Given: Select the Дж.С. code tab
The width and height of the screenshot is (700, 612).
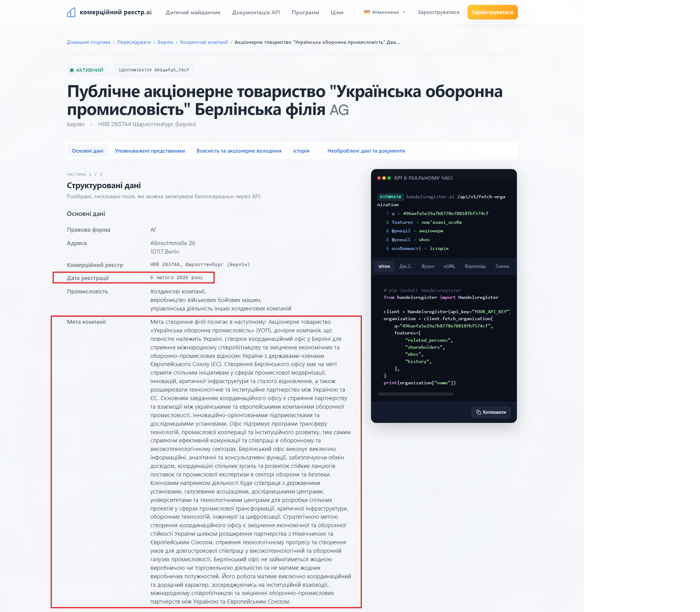Looking at the screenshot, I should click(406, 266).
